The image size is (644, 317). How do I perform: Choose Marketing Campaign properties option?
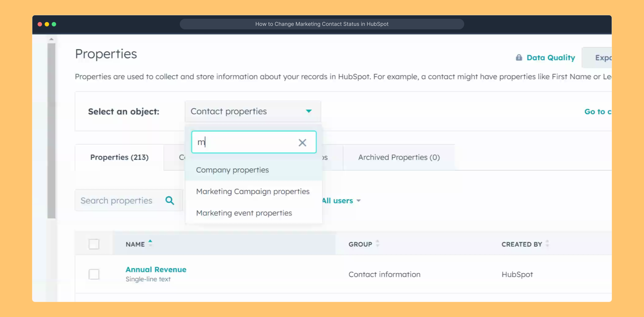tap(253, 191)
